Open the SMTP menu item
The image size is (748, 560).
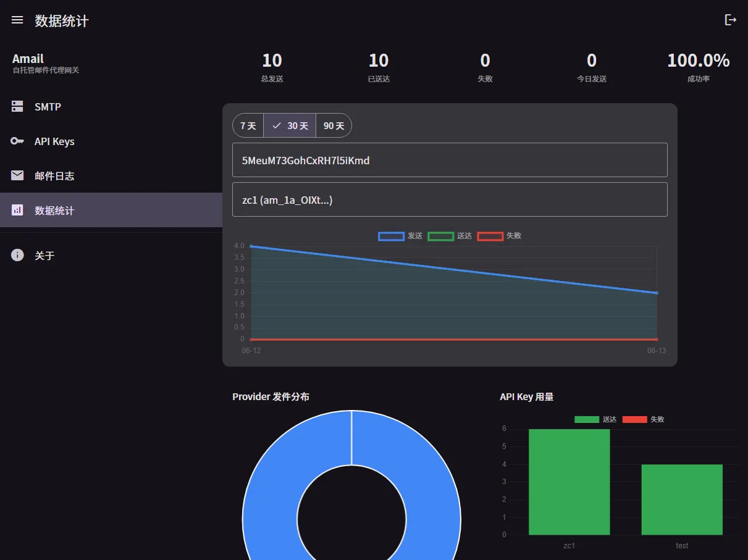coord(111,106)
